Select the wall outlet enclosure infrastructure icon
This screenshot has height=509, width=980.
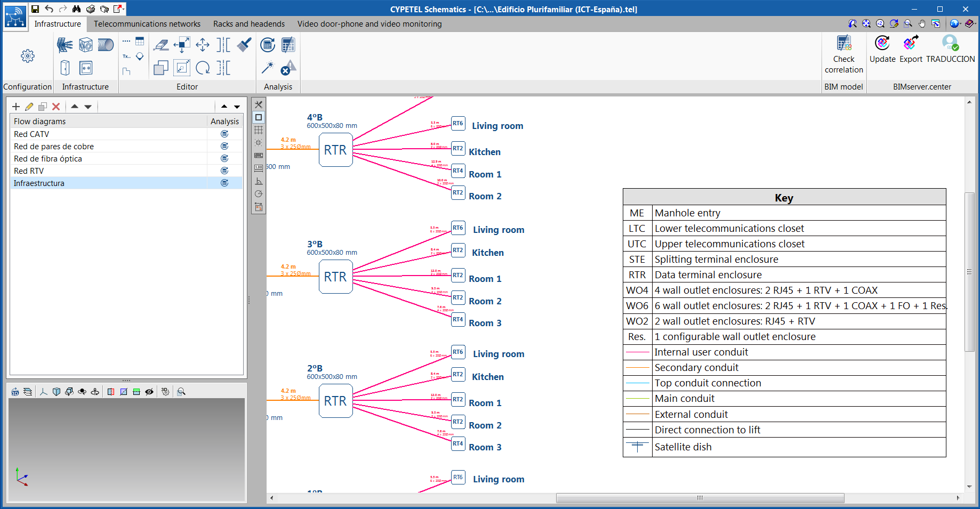click(x=85, y=68)
